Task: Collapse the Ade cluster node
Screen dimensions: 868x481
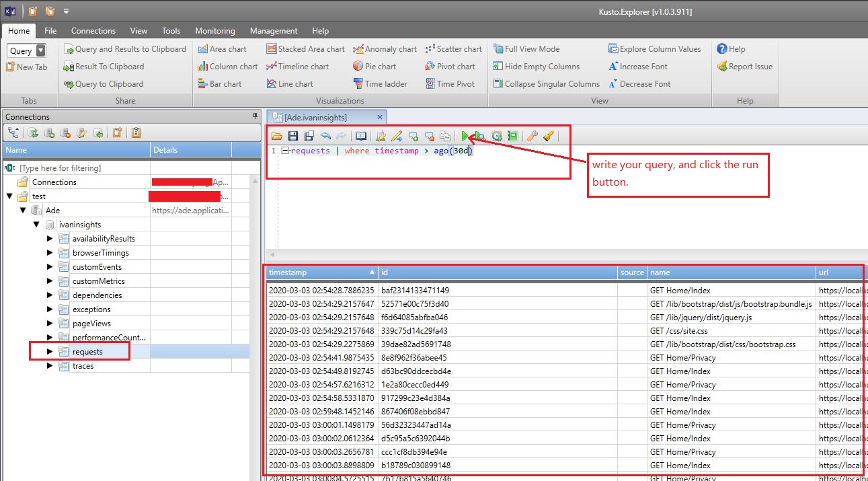Action: coord(24,211)
